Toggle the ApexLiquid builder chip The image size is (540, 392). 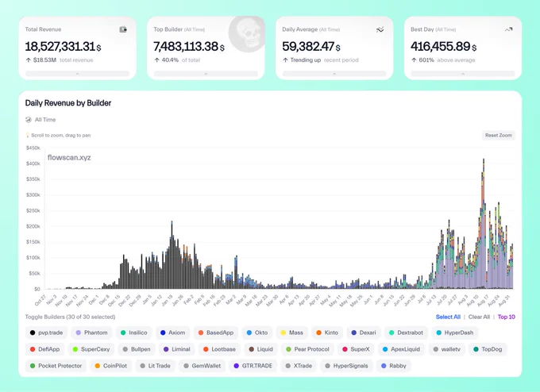401,349
